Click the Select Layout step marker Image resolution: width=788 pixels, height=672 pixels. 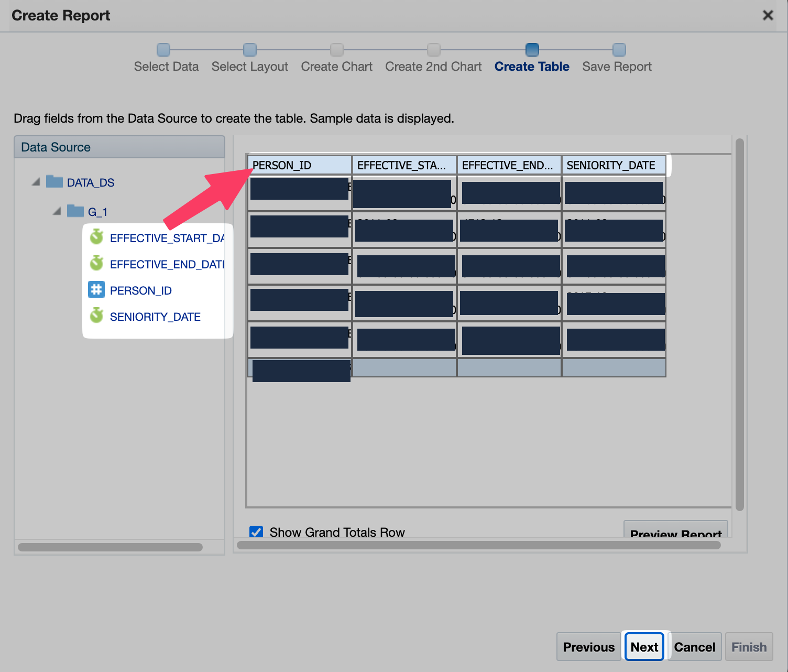pyautogui.click(x=250, y=50)
